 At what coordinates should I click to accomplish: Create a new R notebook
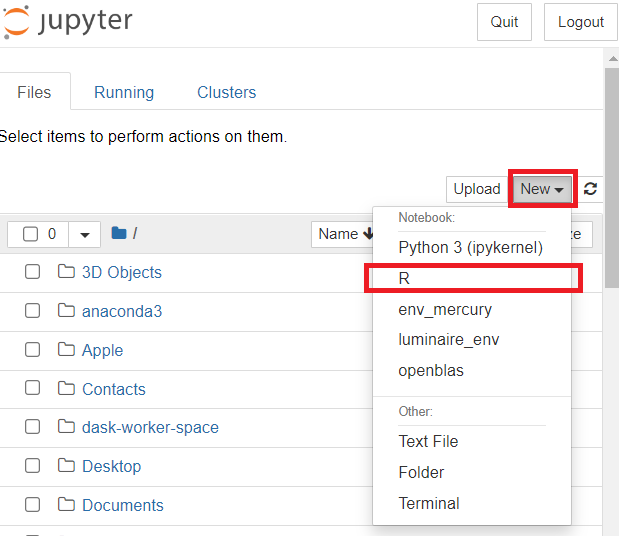pyautogui.click(x=404, y=278)
